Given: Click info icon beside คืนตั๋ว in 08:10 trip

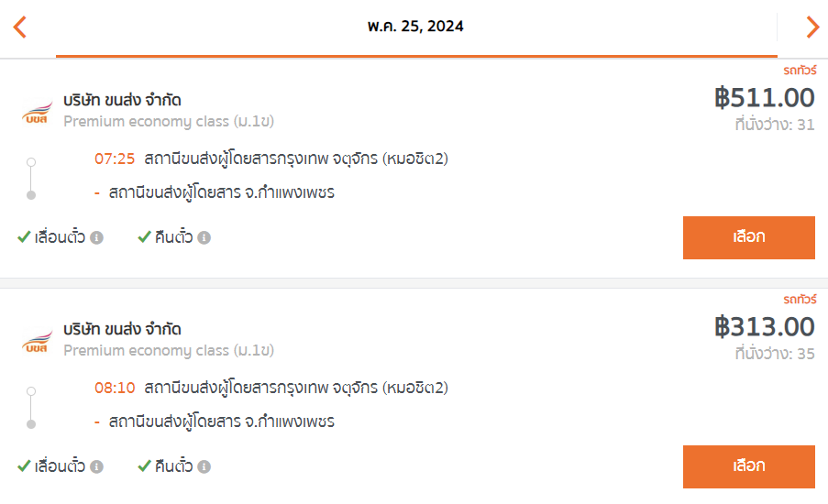Looking at the screenshot, I should tap(204, 467).
